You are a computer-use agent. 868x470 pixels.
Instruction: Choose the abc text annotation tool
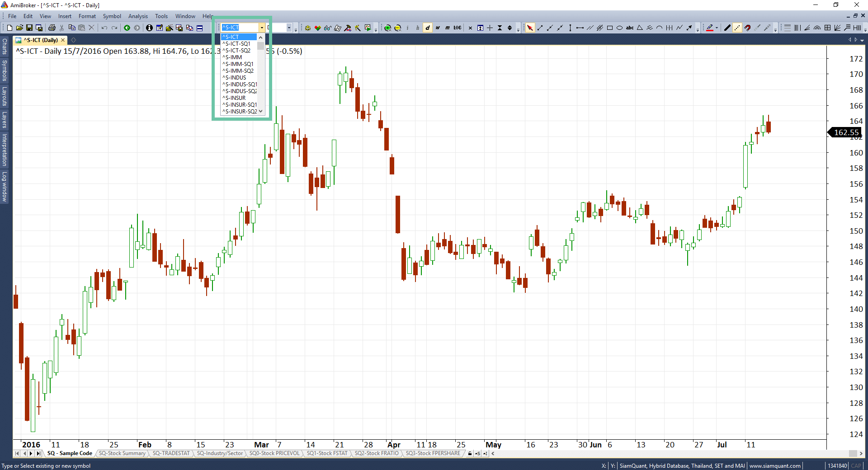630,28
